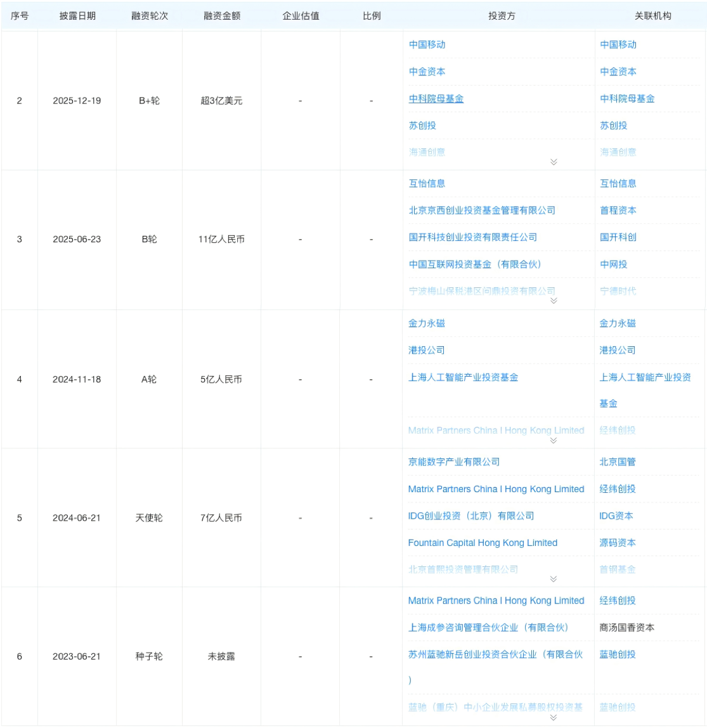Open 互怡信息 in the 投资方 column
Viewport: 707px width, 728px height.
427,183
